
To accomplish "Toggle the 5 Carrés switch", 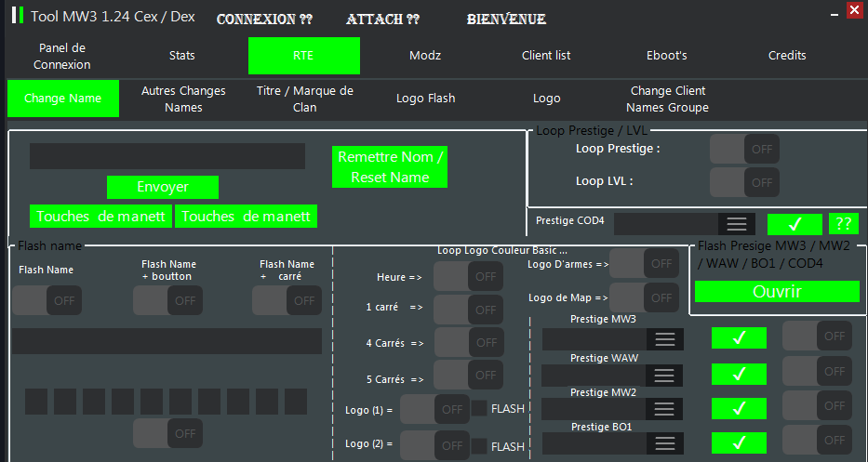I will click(468, 376).
